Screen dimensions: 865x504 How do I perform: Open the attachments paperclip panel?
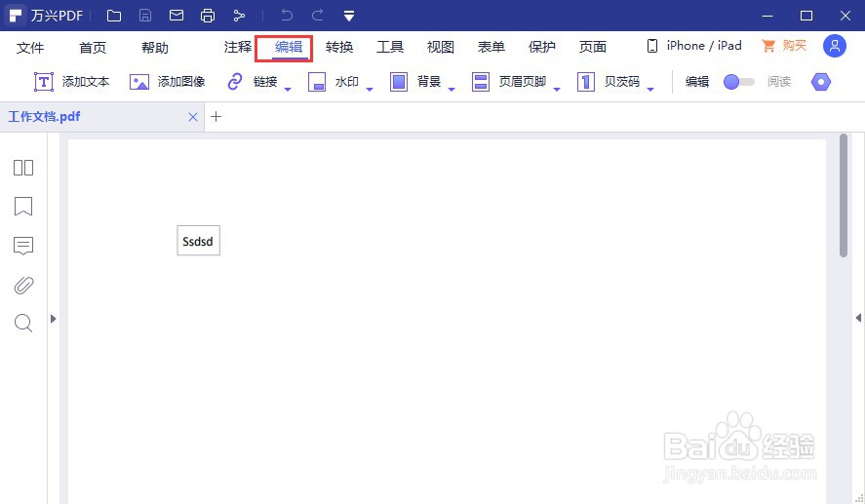23,285
